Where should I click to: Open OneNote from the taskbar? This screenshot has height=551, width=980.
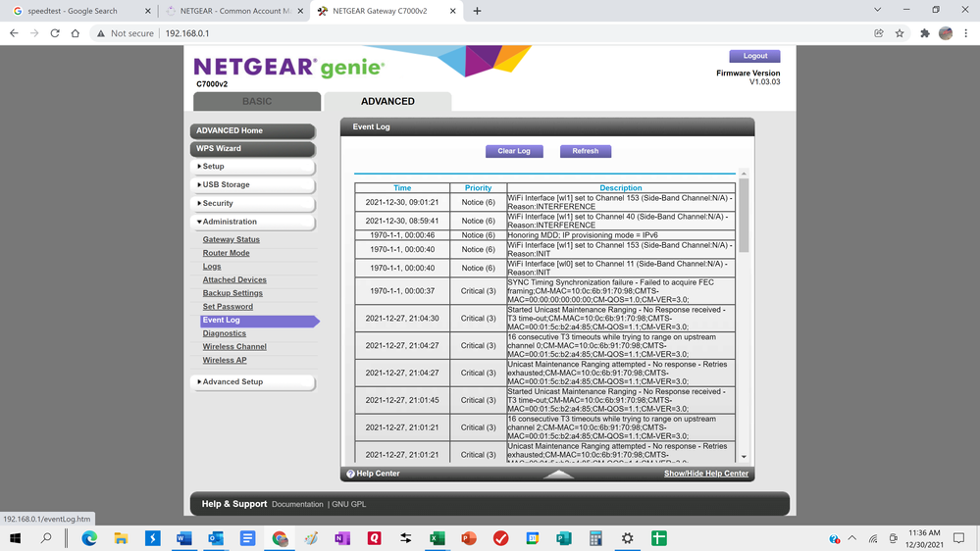342,538
